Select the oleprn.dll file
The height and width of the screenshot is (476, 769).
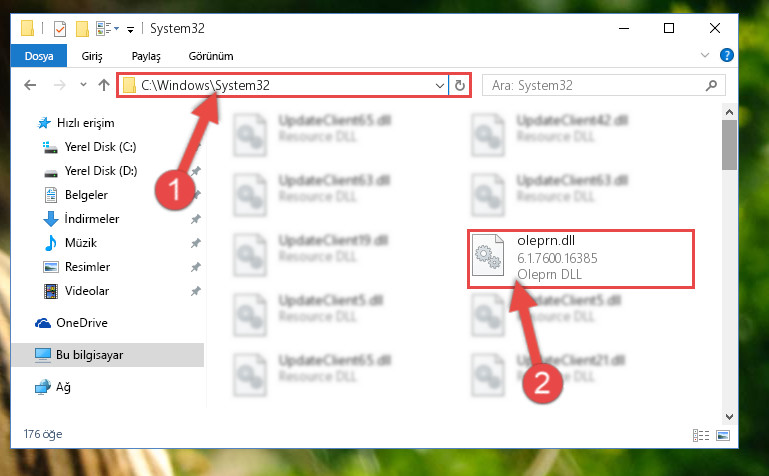coord(580,258)
